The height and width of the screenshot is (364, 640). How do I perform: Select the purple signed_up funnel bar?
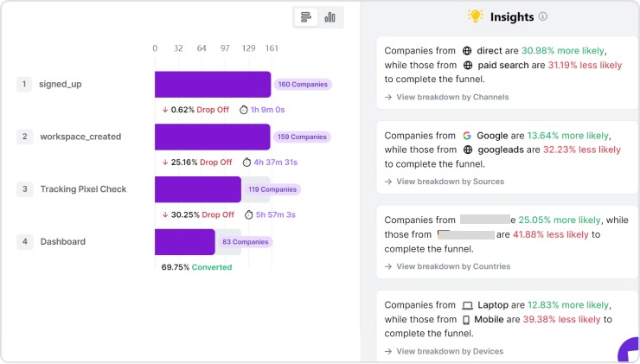click(x=213, y=85)
